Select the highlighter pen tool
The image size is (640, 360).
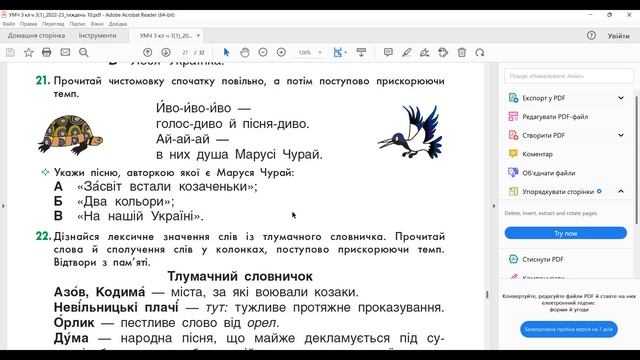pyautogui.click(x=407, y=52)
